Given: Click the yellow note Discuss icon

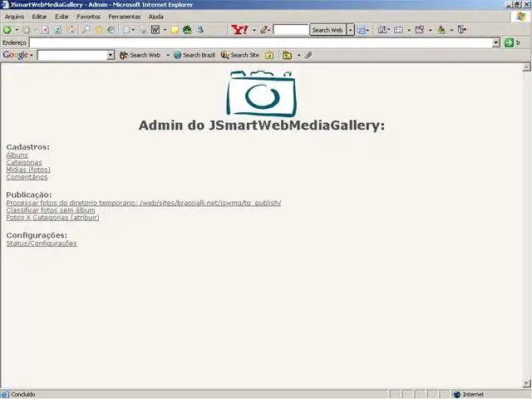Looking at the screenshot, I should [175, 30].
